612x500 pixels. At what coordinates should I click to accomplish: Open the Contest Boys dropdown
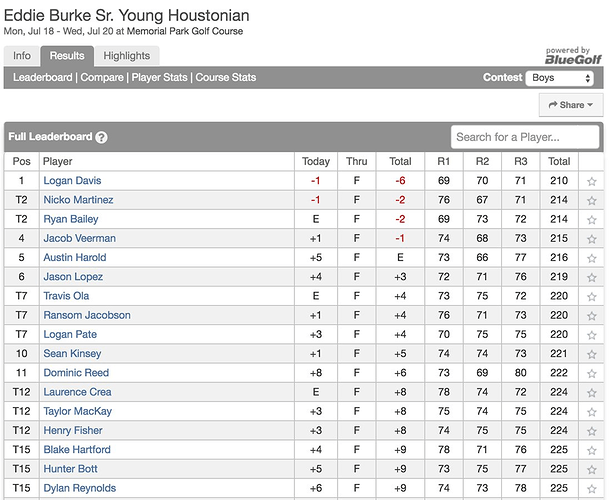click(560, 78)
